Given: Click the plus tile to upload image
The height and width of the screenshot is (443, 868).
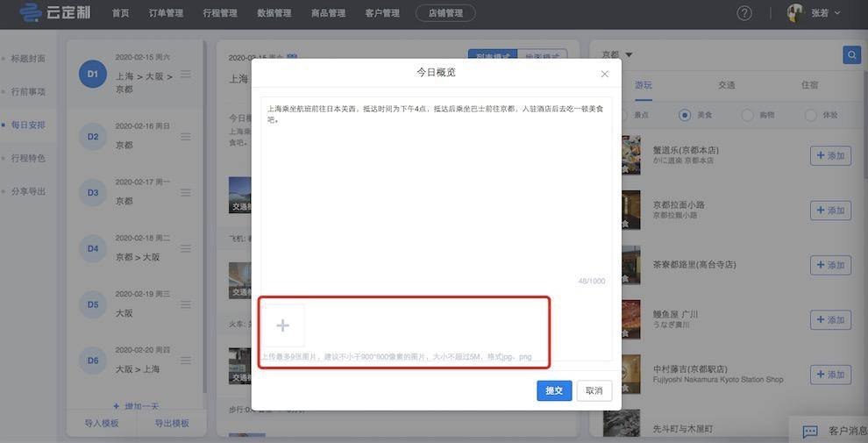Looking at the screenshot, I should pyautogui.click(x=283, y=325).
